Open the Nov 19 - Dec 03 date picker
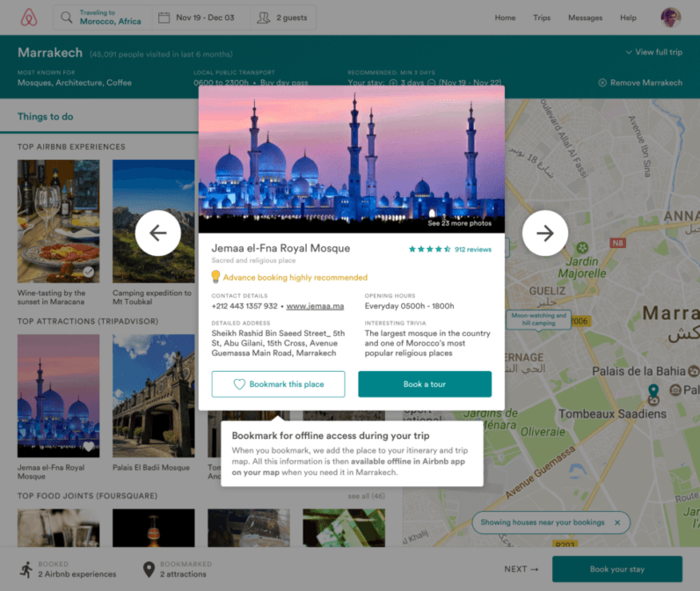Image resolution: width=700 pixels, height=591 pixels. (197, 18)
